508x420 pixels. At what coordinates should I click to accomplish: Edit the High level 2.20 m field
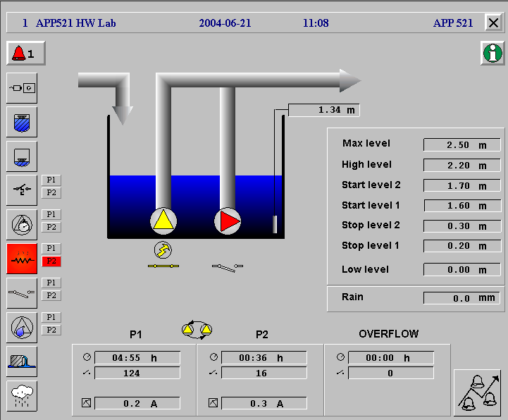point(462,166)
